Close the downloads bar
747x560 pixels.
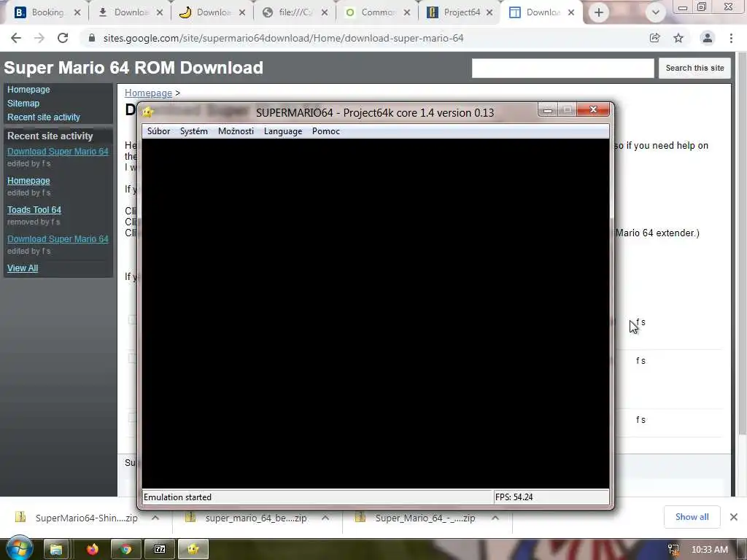coord(734,517)
